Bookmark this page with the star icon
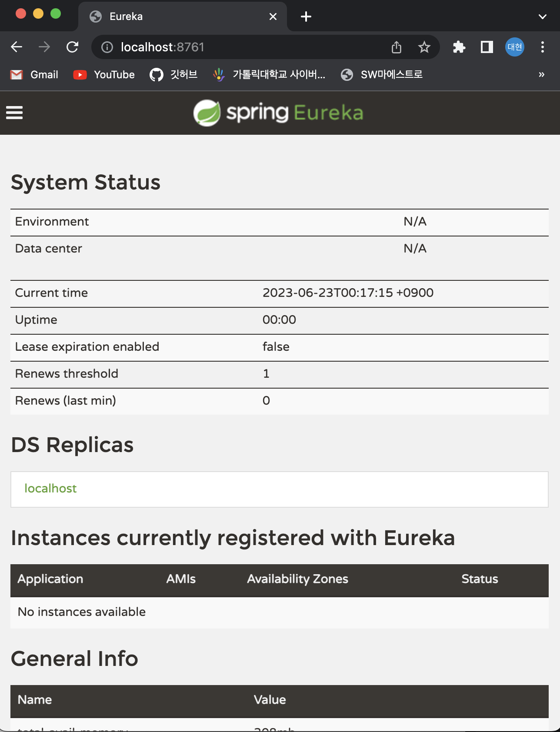 424,47
